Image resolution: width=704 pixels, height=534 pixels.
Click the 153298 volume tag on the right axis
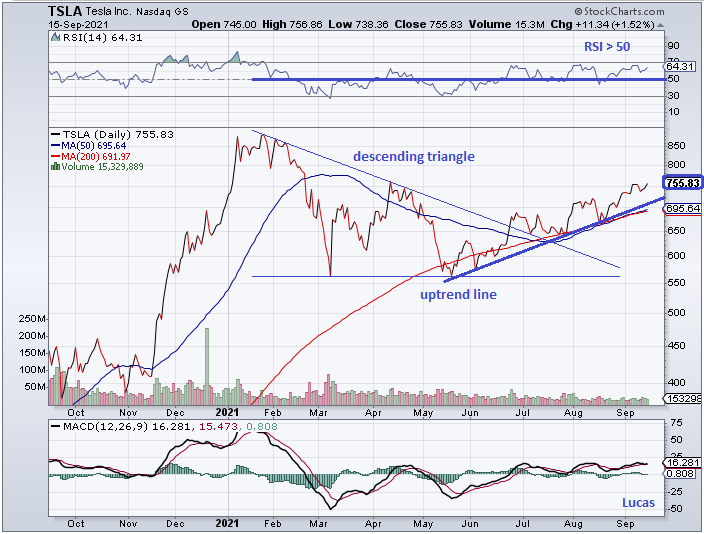[x=682, y=398]
